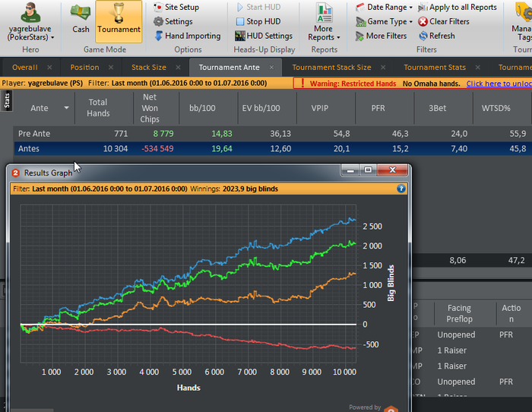Select Tournament game mode
532x412 pixels.
pos(119,22)
